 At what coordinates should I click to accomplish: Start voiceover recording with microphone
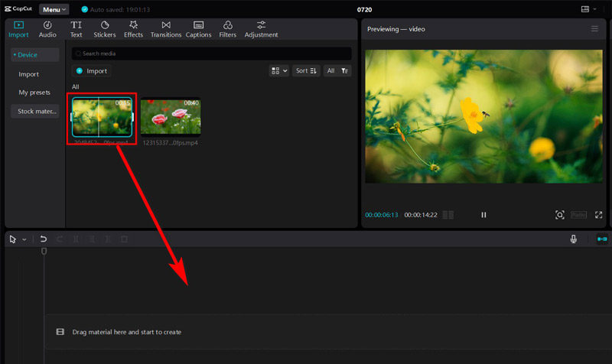573,239
